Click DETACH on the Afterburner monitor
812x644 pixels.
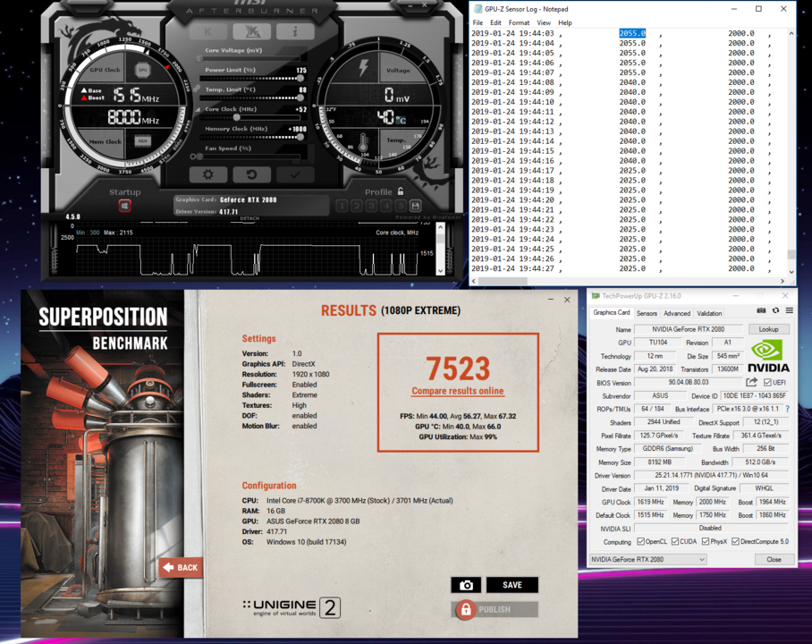pos(250,218)
